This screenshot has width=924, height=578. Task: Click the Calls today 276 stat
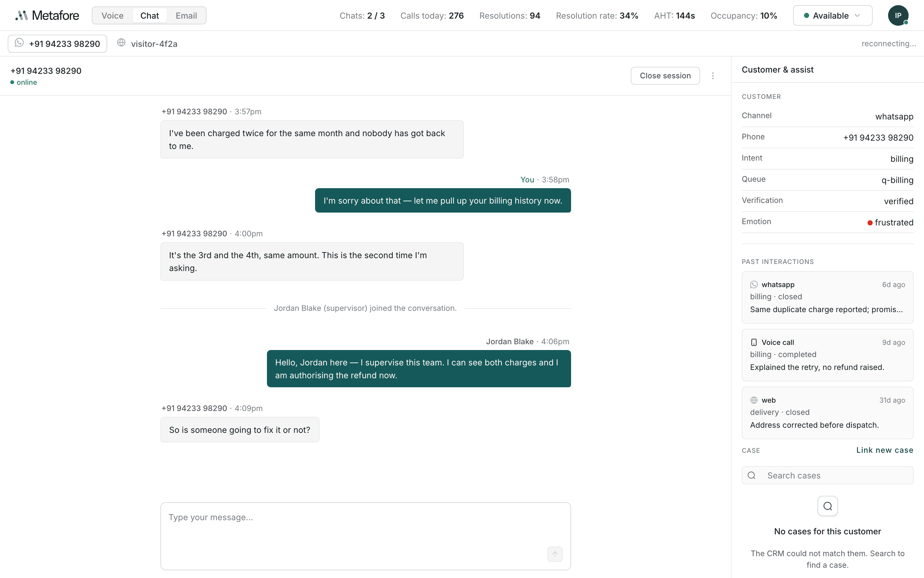click(432, 16)
